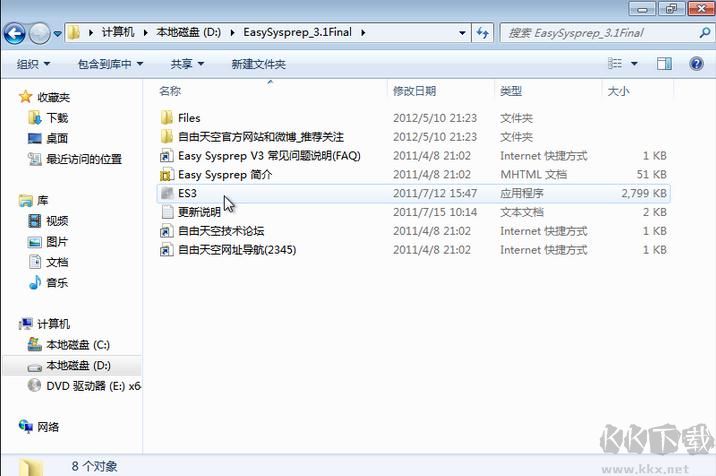716x476 pixels.
Task: Select 计算机 in the navigation pane
Action: (53, 324)
